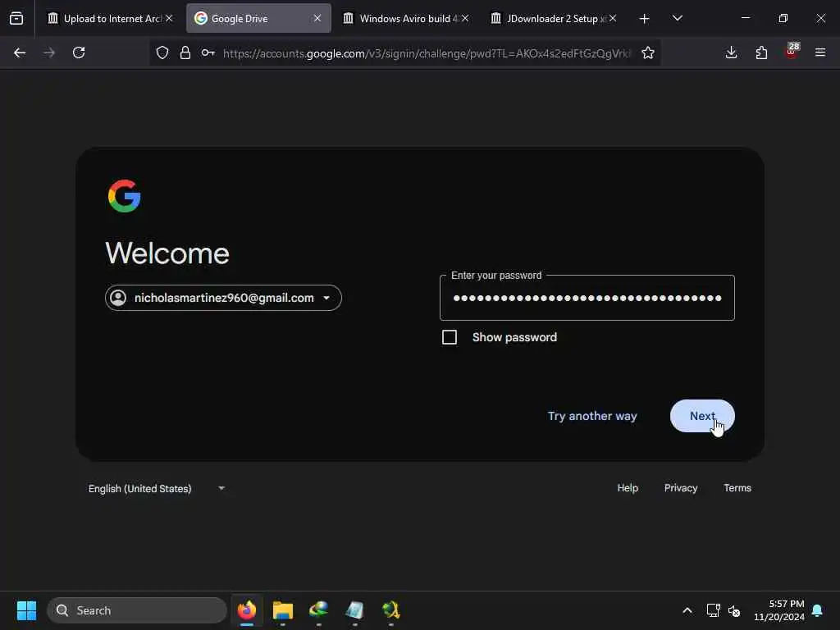The image size is (840, 630).
Task: Click the address bar URL
Action: [427, 53]
